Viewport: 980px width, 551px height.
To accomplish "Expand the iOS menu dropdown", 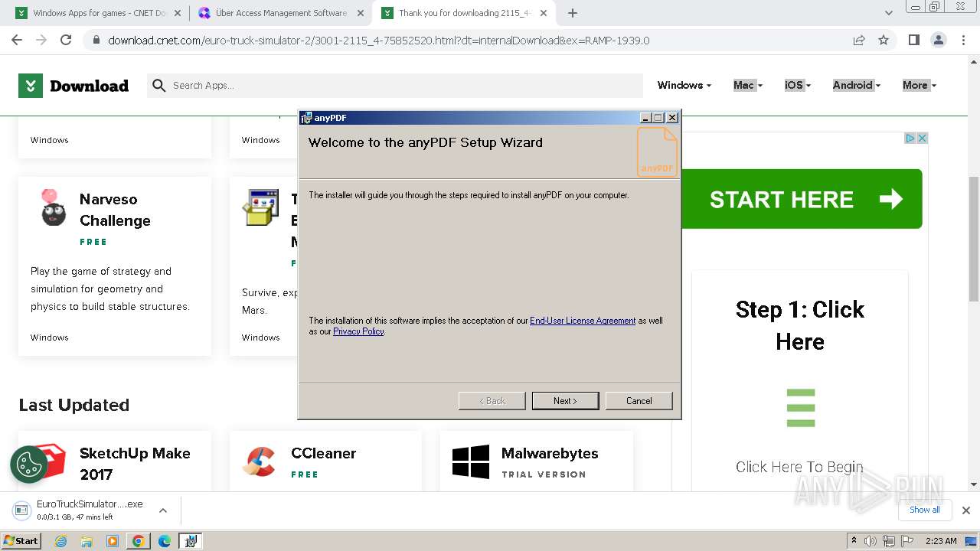I will click(x=798, y=86).
